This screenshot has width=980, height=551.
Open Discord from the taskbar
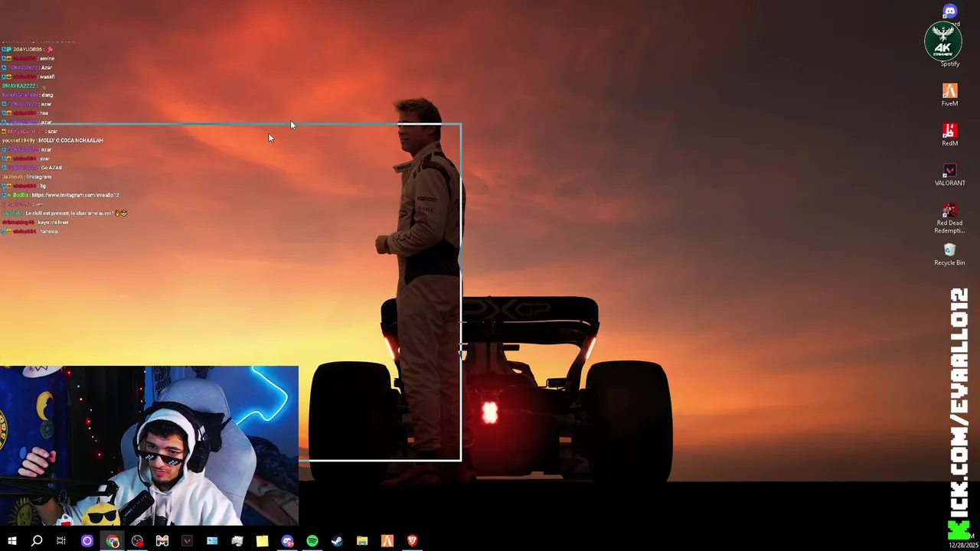287,541
